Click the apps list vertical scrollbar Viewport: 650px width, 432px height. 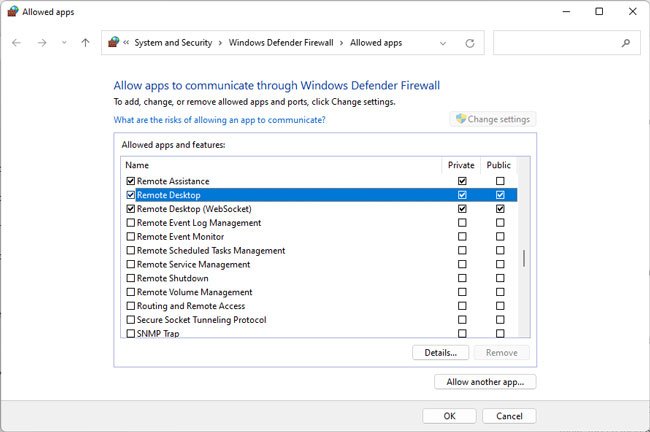point(524,258)
